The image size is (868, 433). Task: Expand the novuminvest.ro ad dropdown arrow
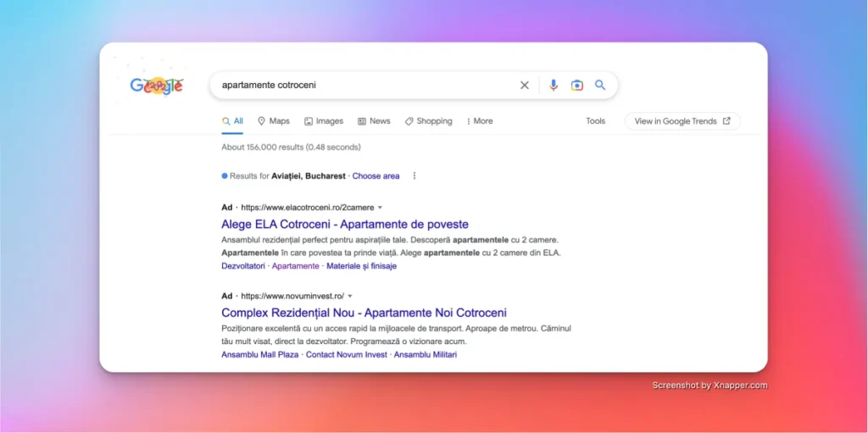tap(350, 297)
